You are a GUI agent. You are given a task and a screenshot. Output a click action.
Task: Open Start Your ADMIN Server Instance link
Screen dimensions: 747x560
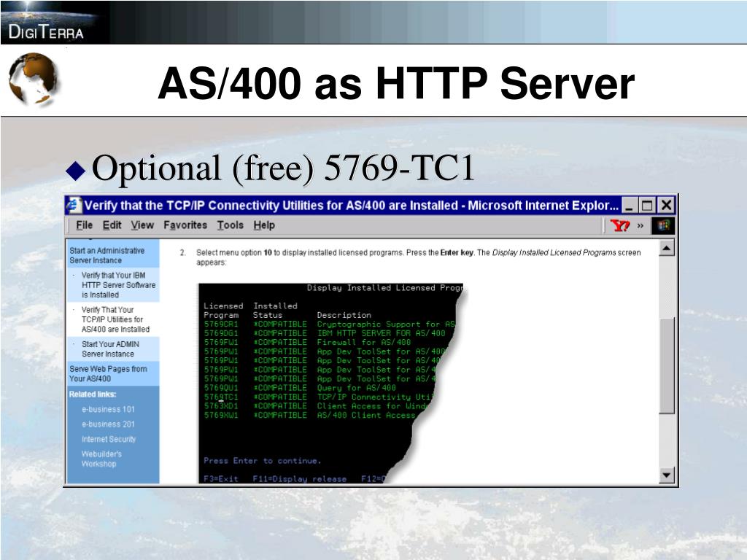coord(110,349)
